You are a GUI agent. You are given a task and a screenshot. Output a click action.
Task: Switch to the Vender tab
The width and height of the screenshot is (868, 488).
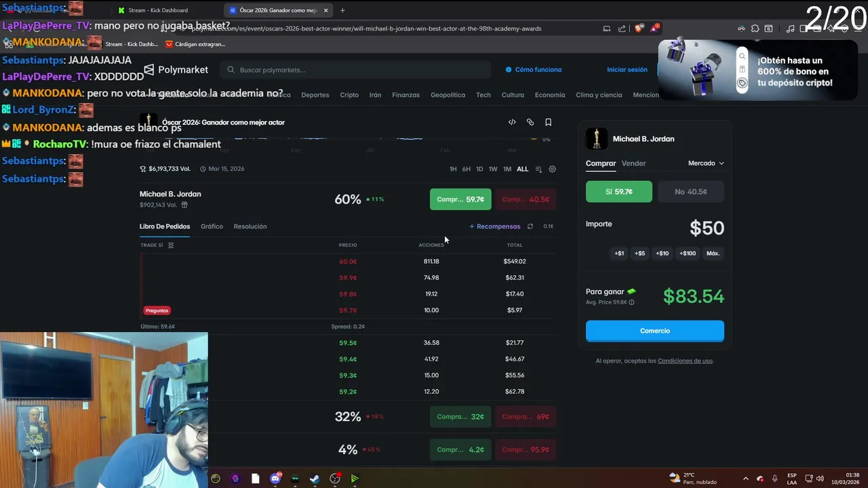click(x=633, y=163)
